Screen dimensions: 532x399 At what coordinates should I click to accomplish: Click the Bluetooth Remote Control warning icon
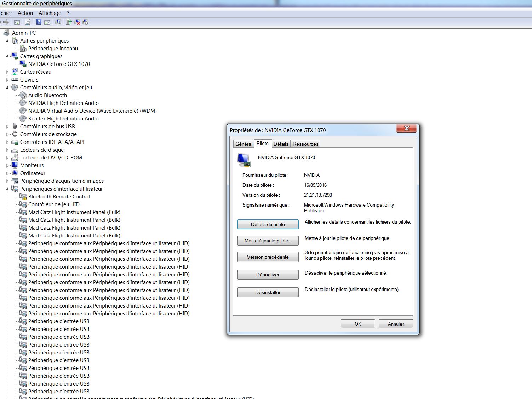click(x=23, y=196)
